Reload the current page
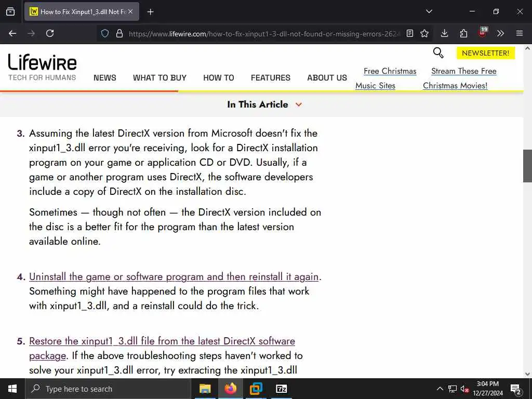The image size is (532, 399). (50, 33)
